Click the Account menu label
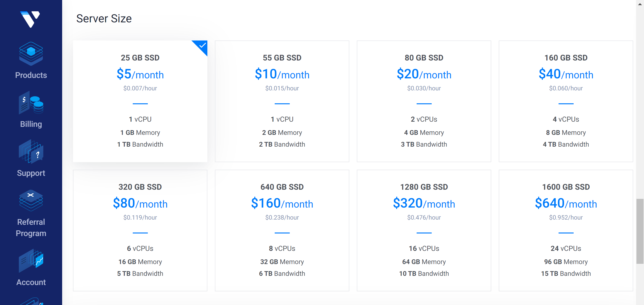Image resolution: width=644 pixels, height=305 pixels. click(x=31, y=282)
